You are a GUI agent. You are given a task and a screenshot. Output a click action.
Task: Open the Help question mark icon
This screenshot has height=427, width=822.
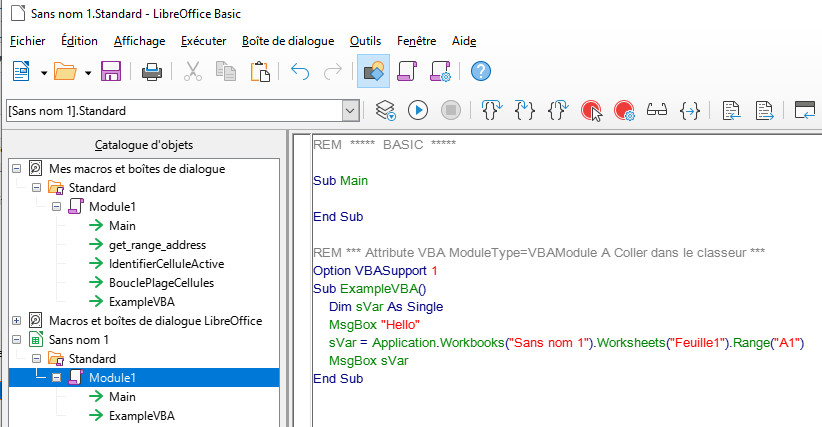(x=481, y=71)
